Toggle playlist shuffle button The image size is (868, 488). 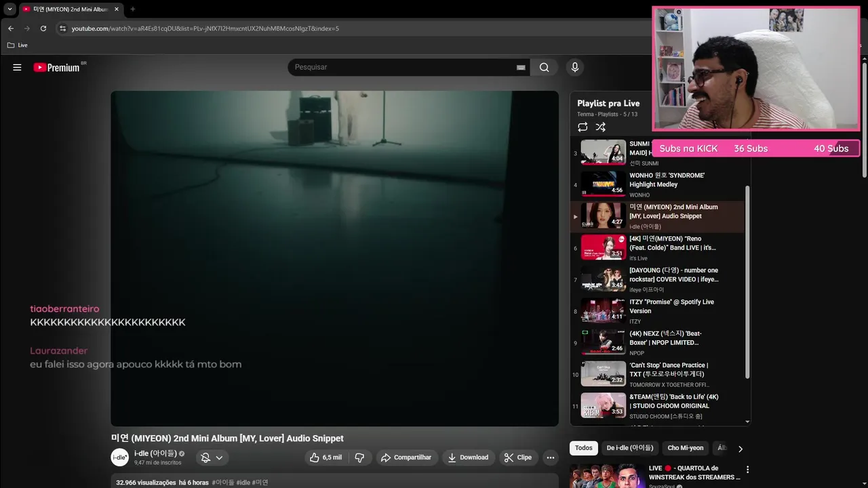pyautogui.click(x=600, y=127)
